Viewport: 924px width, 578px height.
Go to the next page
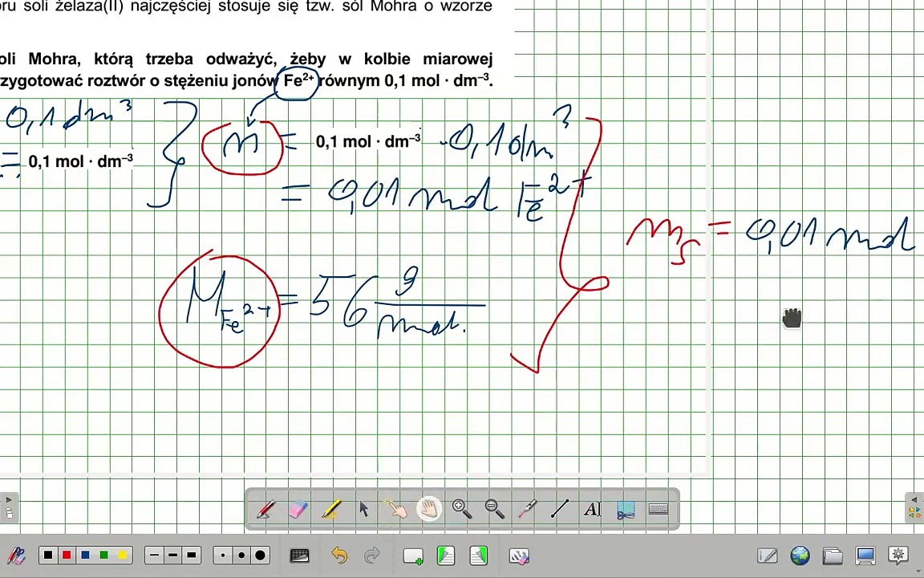tap(479, 556)
